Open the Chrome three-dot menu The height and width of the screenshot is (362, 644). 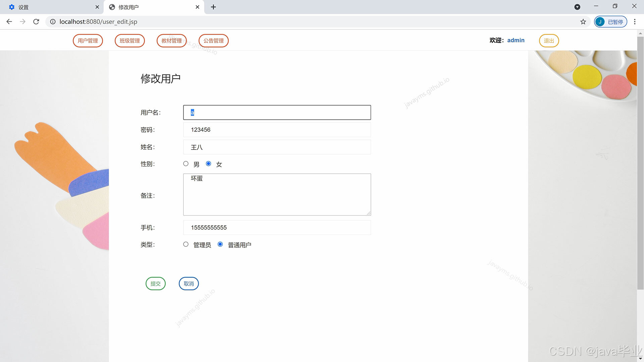coord(635,22)
